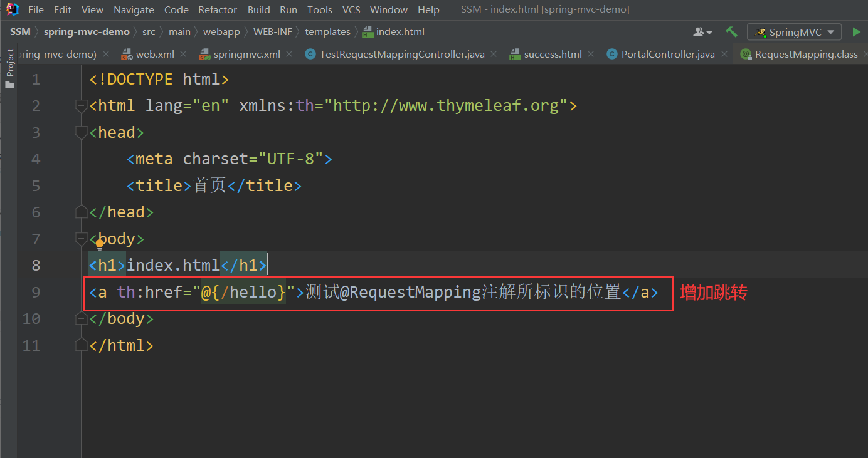Click the TestRequestMappingController.java class icon
This screenshot has width=868, height=458.
(x=310, y=55)
